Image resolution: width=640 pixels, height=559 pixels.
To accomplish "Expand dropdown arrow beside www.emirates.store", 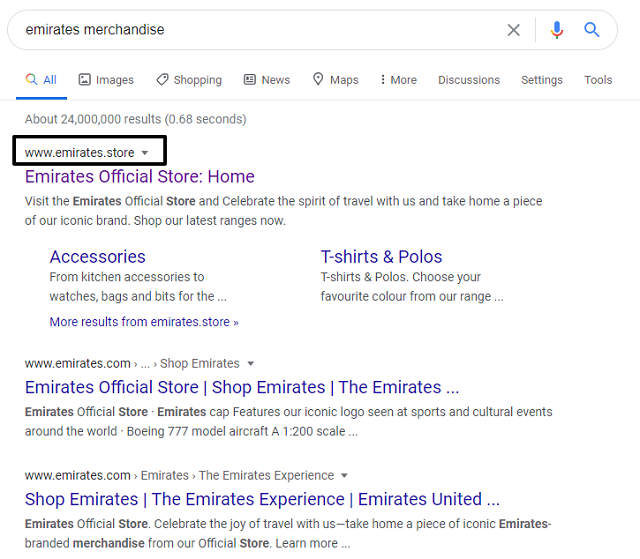I will click(x=145, y=153).
